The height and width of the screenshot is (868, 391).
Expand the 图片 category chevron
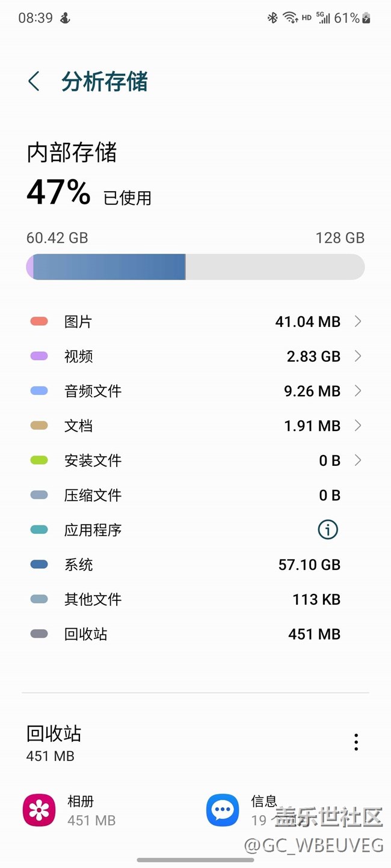[358, 322]
